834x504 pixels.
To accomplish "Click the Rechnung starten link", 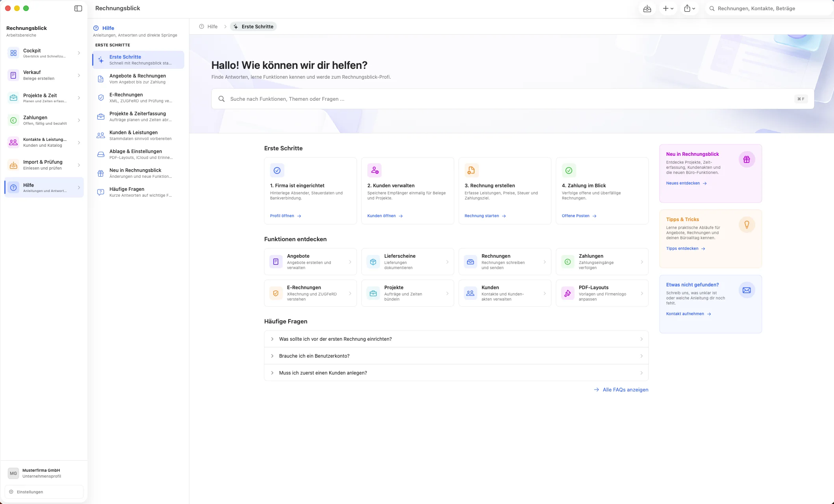I will [485, 216].
